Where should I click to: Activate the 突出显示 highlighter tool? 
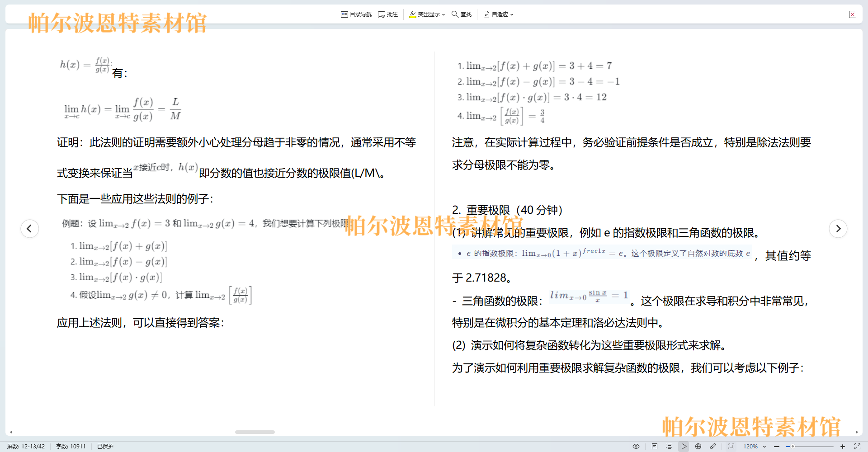(x=425, y=14)
